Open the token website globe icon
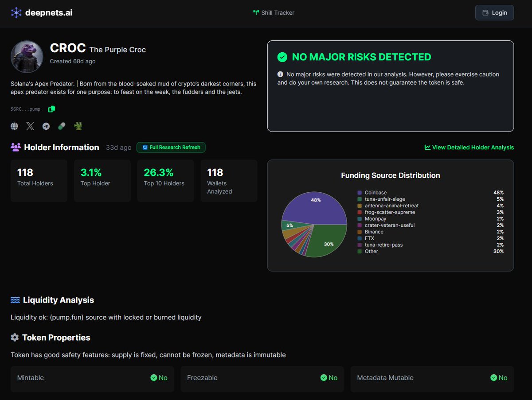 click(x=15, y=126)
